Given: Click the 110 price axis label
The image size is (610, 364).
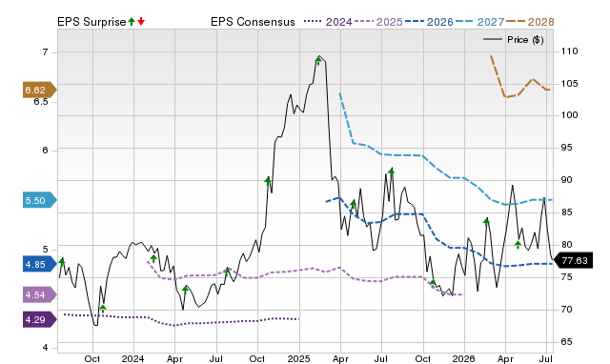Looking at the screenshot, I should click(x=570, y=51).
